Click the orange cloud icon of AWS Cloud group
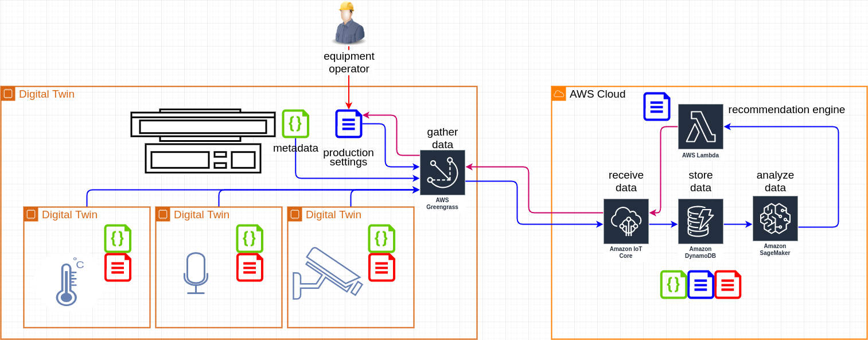This screenshot has height=340, width=868. point(559,94)
